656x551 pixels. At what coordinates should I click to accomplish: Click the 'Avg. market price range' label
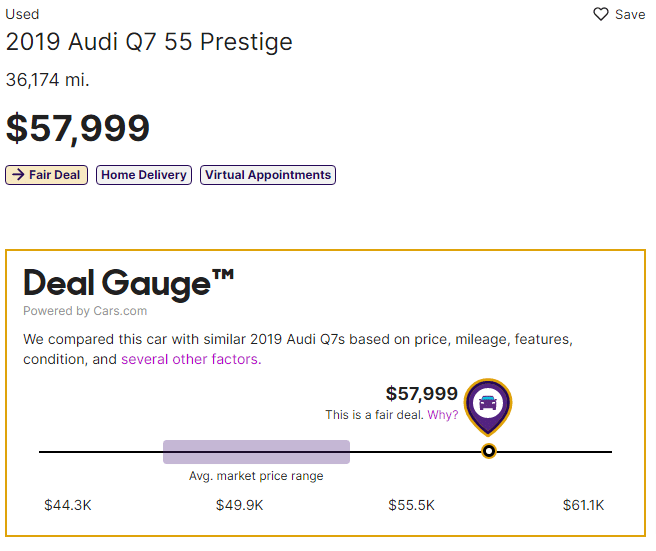256,476
